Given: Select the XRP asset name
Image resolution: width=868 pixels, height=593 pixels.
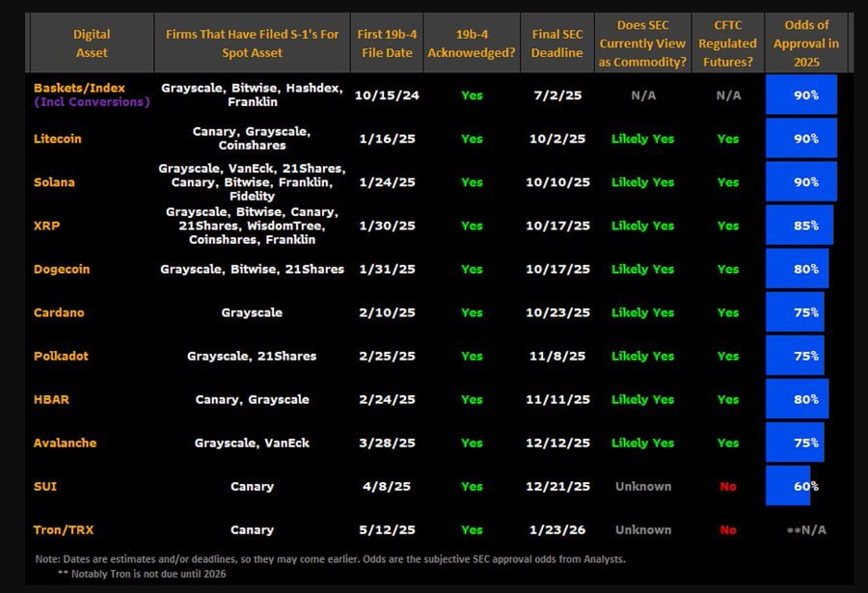Looking at the screenshot, I should (46, 226).
